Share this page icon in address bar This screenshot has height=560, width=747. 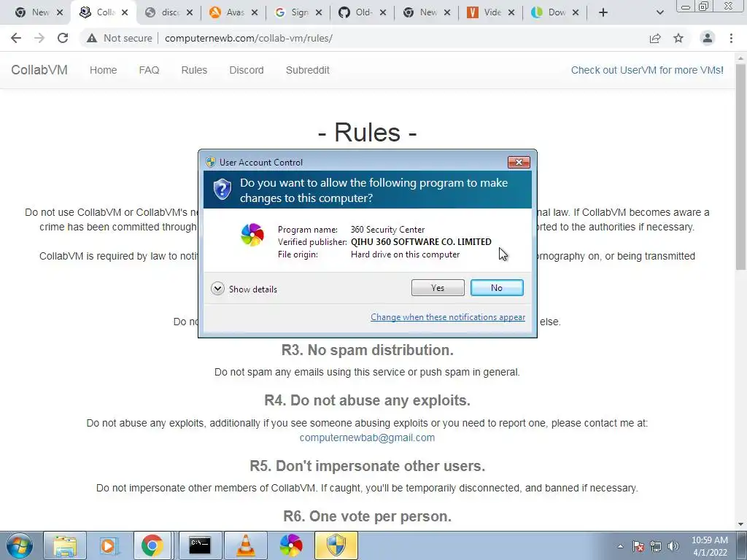[655, 38]
